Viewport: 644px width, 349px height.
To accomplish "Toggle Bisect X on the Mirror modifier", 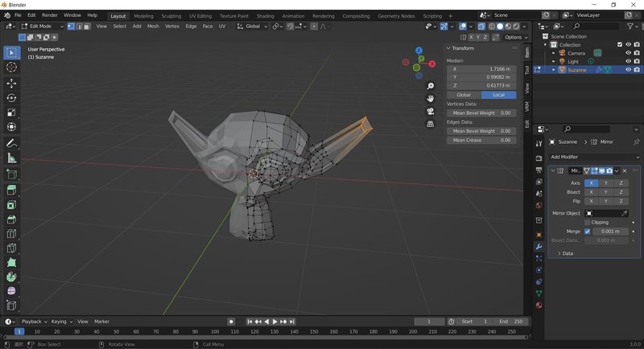I will click(x=592, y=192).
